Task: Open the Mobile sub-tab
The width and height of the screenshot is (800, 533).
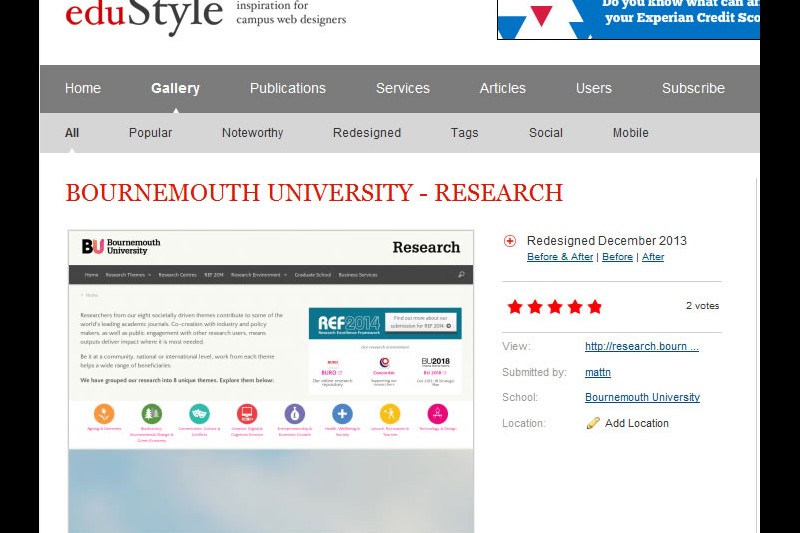Action: coord(631,133)
